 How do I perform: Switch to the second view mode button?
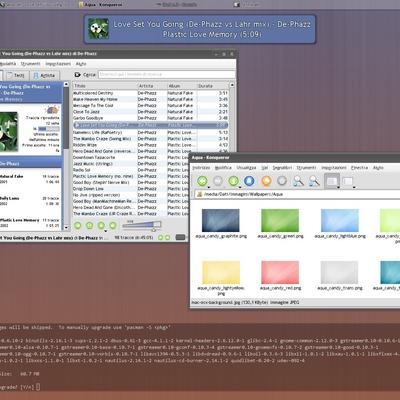click(x=347, y=181)
